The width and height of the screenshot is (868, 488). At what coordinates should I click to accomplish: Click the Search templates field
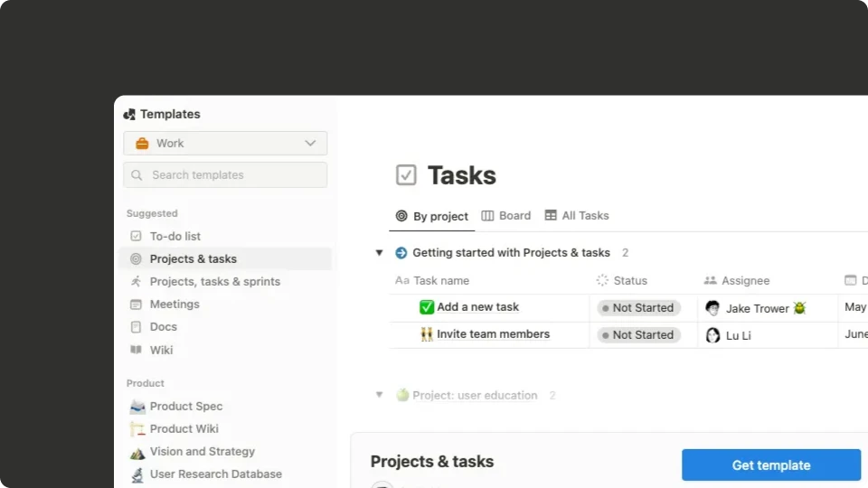(225, 175)
